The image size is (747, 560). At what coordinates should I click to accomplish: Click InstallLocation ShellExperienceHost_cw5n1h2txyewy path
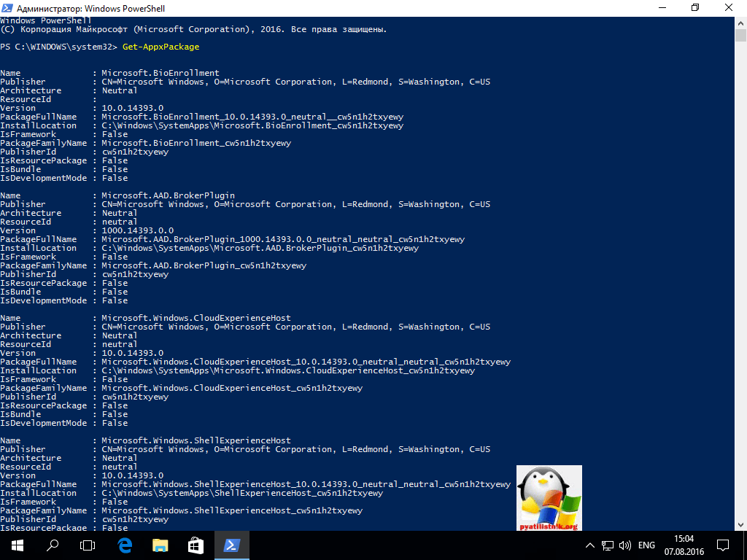pos(242,493)
